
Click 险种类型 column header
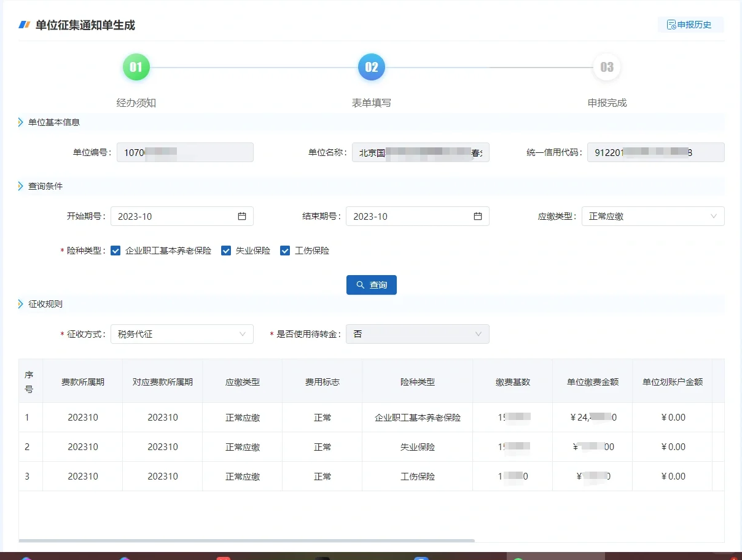pyautogui.click(x=417, y=381)
